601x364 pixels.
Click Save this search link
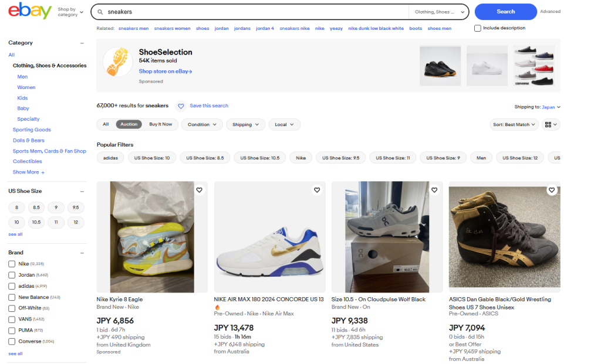click(209, 106)
